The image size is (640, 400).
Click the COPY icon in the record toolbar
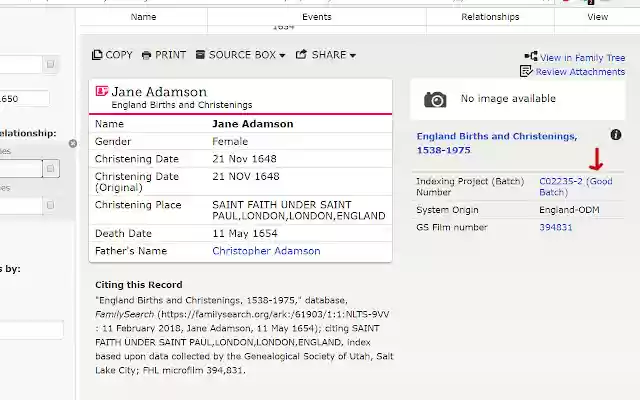[97, 55]
